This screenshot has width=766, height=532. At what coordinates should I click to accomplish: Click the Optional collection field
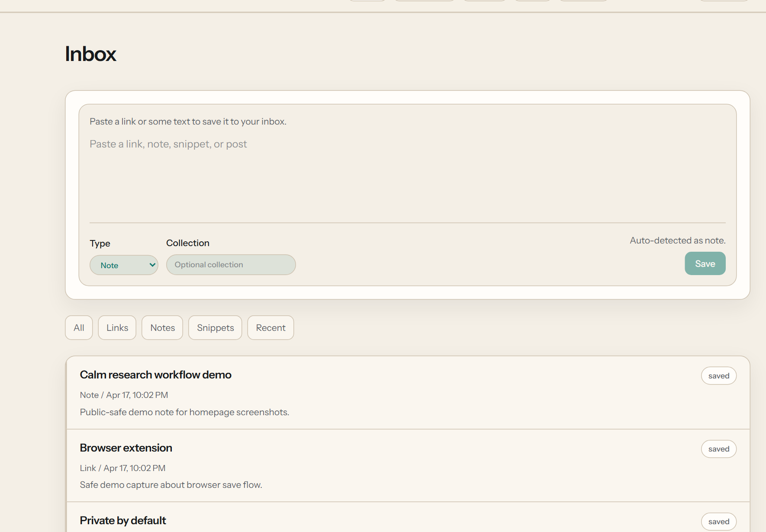tap(231, 264)
